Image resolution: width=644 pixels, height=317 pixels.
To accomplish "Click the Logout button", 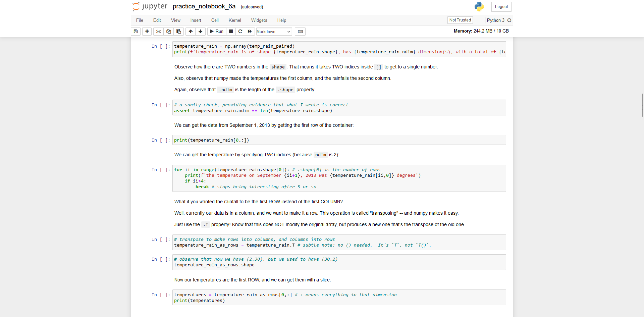I will tap(501, 6).
